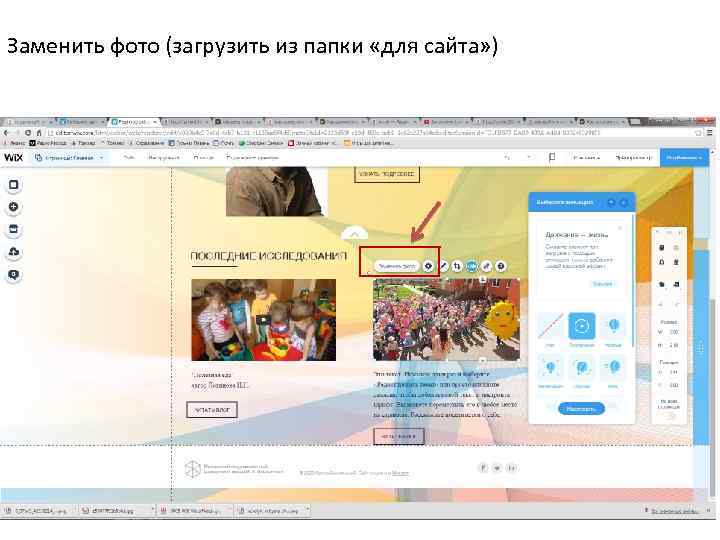
Task: Edit the height H field in toolbar panel
Action: 674,345
